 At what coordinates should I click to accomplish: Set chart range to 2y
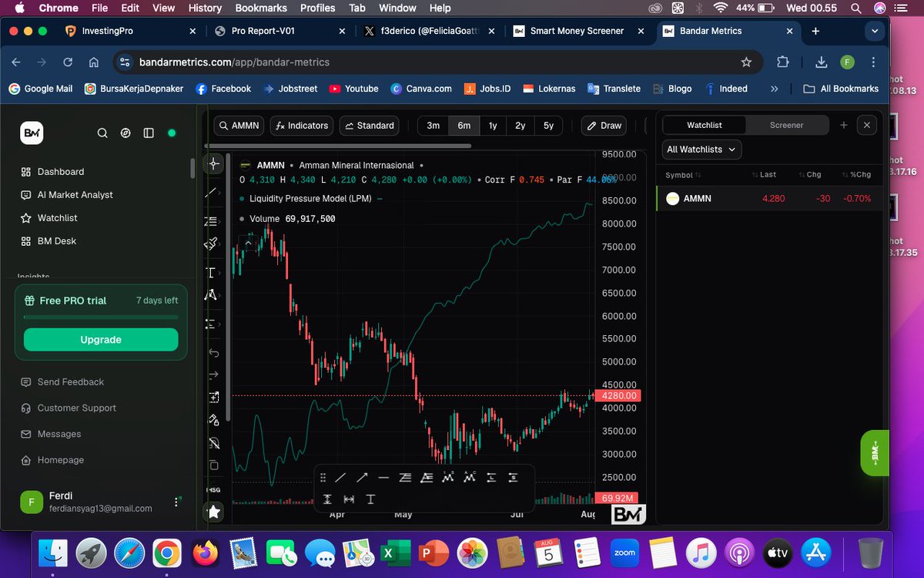coord(521,126)
